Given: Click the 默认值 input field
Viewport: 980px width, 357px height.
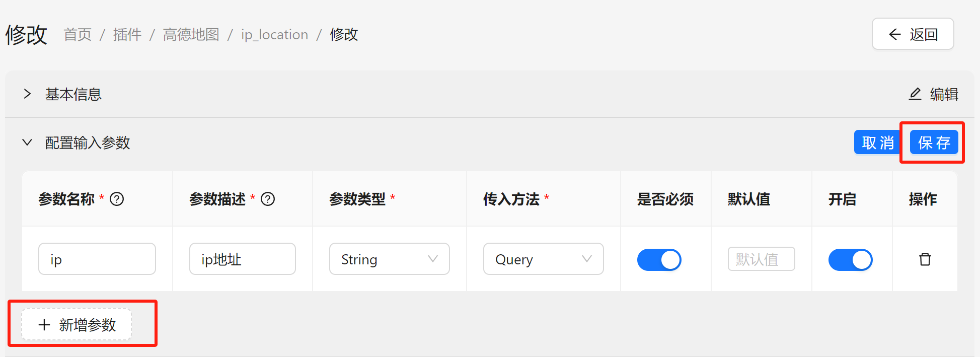Looking at the screenshot, I should click(x=761, y=259).
